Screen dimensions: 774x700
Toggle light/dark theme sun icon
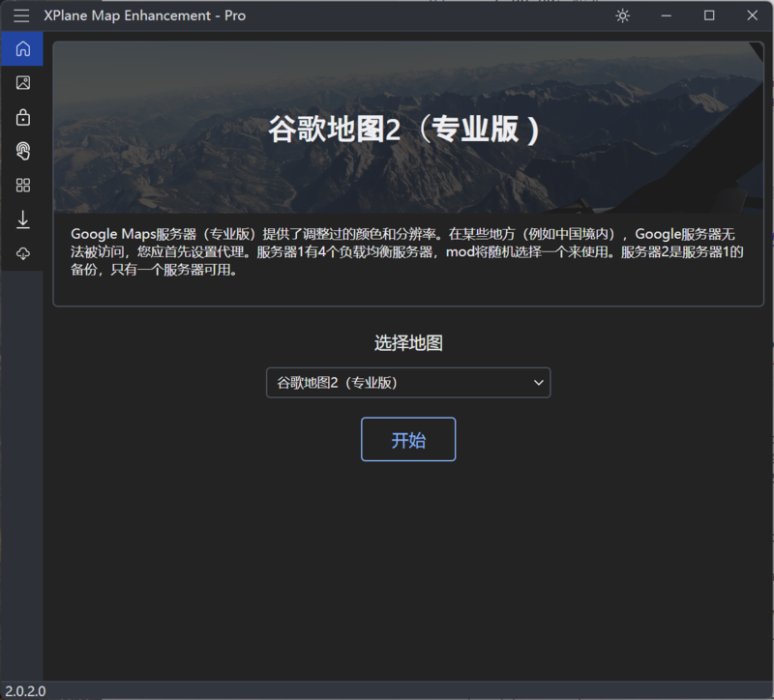pyautogui.click(x=622, y=15)
